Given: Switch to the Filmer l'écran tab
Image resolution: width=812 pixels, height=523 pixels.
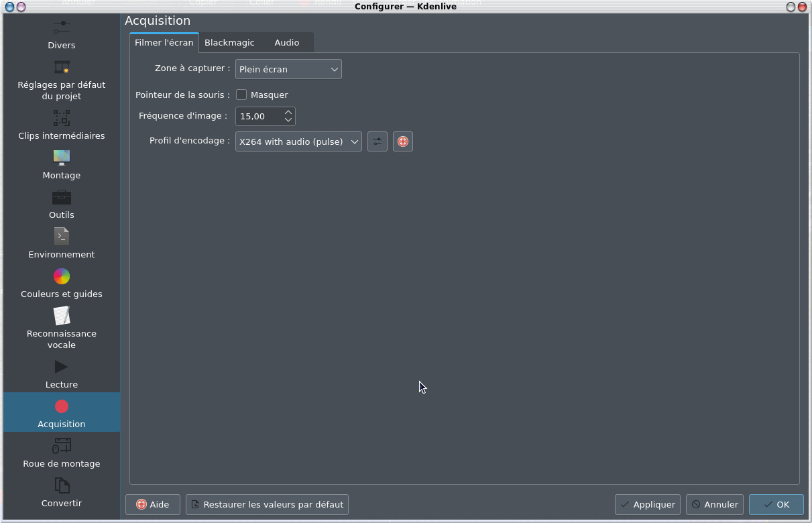Looking at the screenshot, I should pos(164,42).
